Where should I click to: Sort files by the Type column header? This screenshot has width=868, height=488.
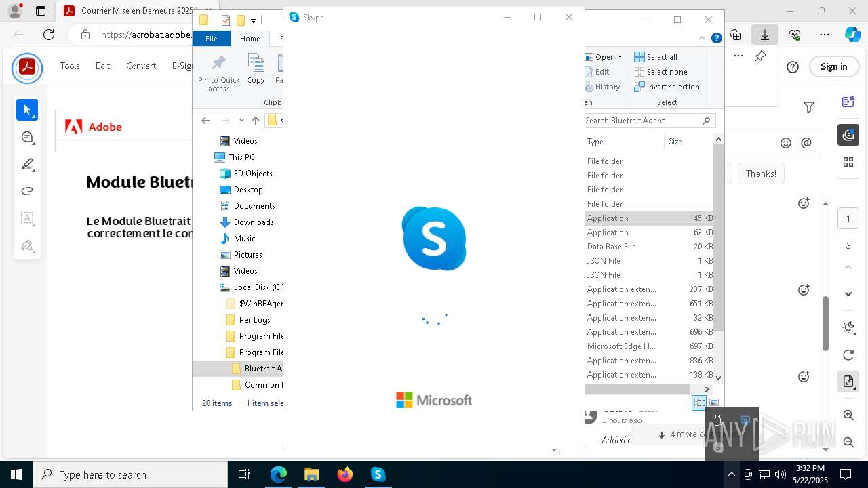pos(624,142)
